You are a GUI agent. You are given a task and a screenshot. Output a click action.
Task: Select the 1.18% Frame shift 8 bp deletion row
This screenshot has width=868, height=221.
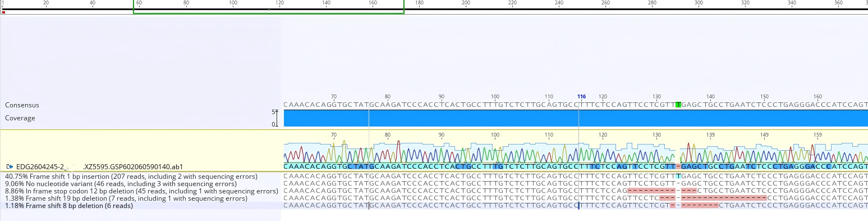click(x=69, y=206)
